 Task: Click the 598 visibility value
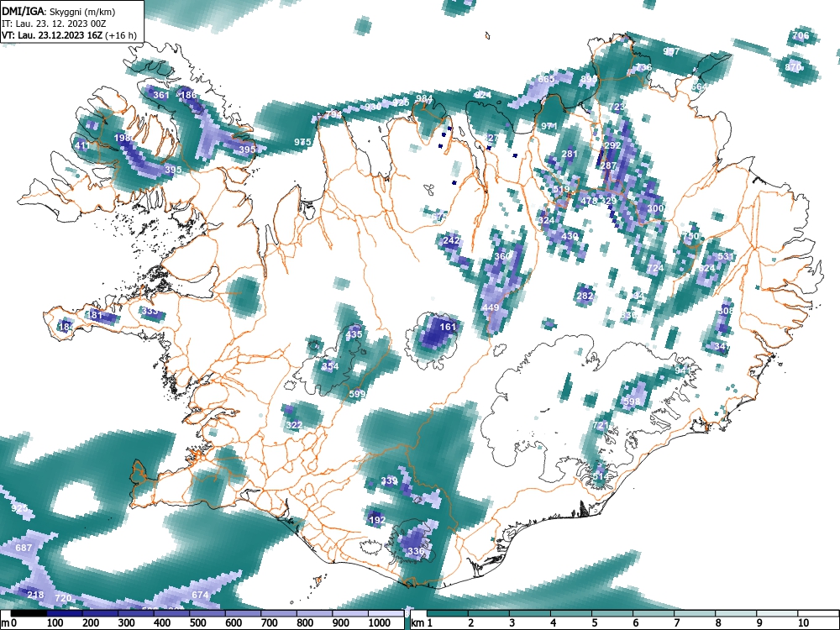[632, 402]
